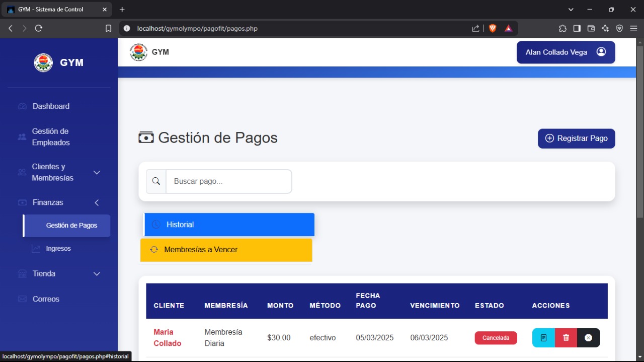644x362 pixels.
Task: Go to Dashboard in sidebar
Action: click(51, 106)
